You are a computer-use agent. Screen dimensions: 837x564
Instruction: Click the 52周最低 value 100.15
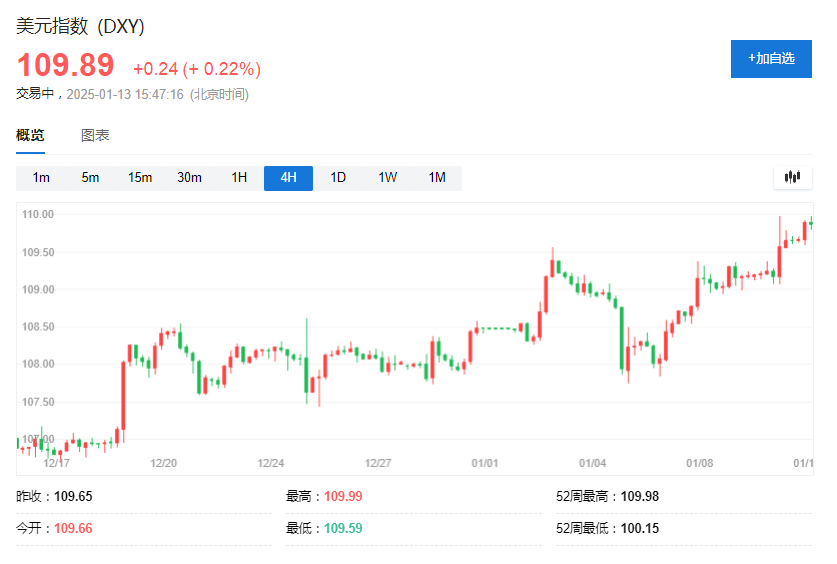pos(640,529)
